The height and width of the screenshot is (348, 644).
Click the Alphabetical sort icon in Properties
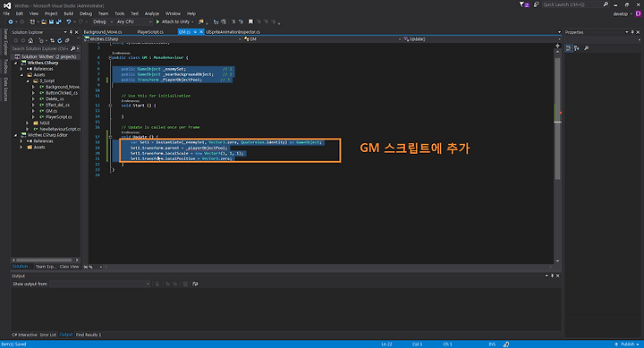(577, 48)
